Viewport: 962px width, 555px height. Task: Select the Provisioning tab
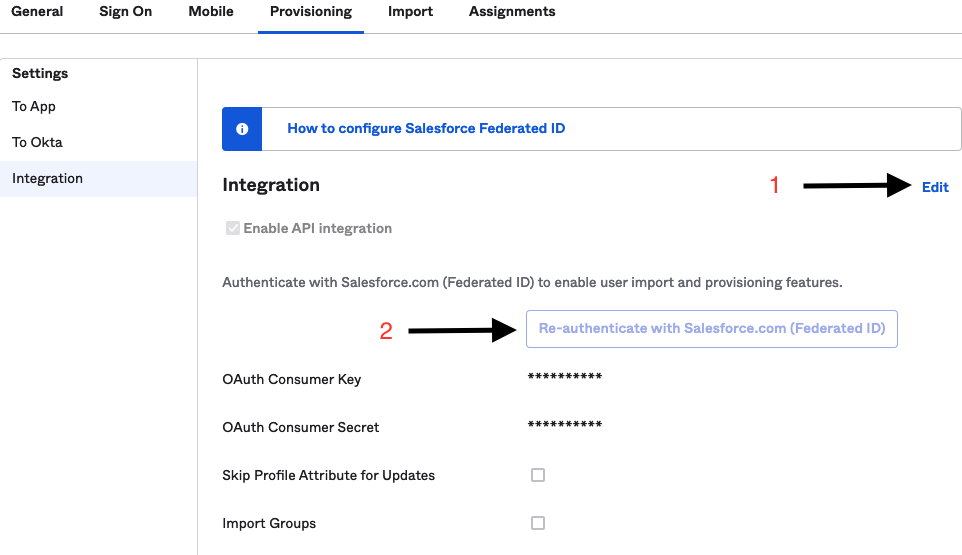[311, 12]
